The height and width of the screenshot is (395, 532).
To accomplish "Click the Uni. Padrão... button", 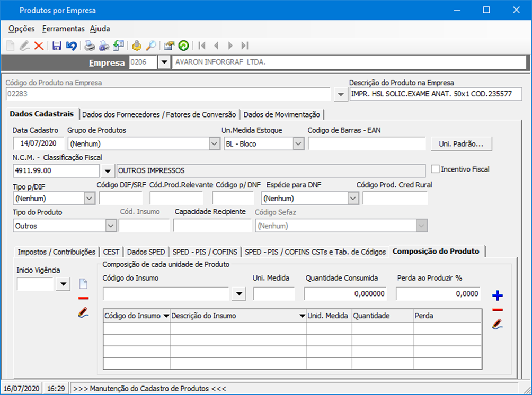I will pos(461,144).
